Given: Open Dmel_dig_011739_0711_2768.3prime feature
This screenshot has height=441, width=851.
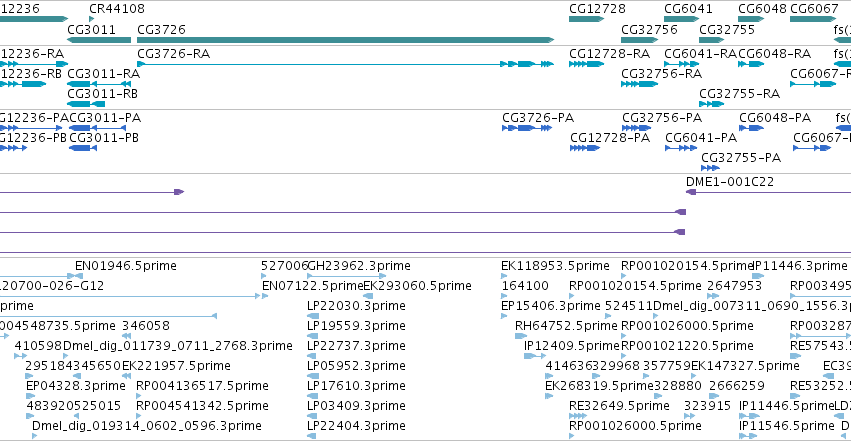Looking at the screenshot, I should (x=178, y=346).
